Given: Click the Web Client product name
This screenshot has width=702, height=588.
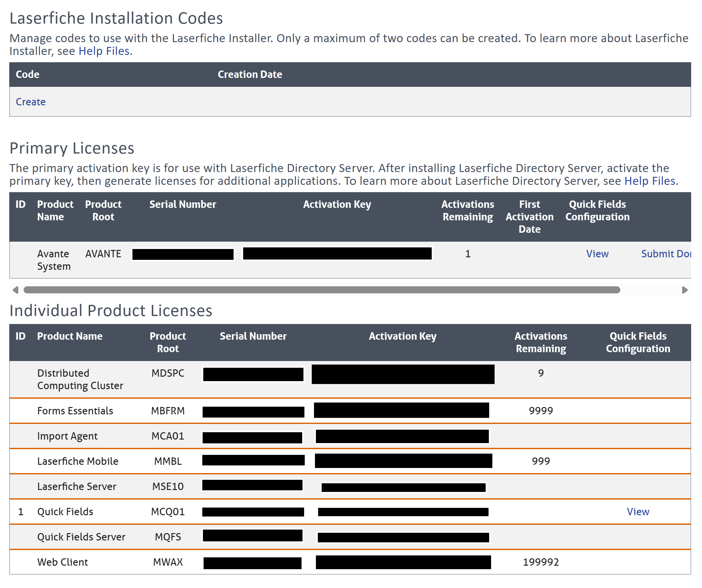Looking at the screenshot, I should 63,562.
